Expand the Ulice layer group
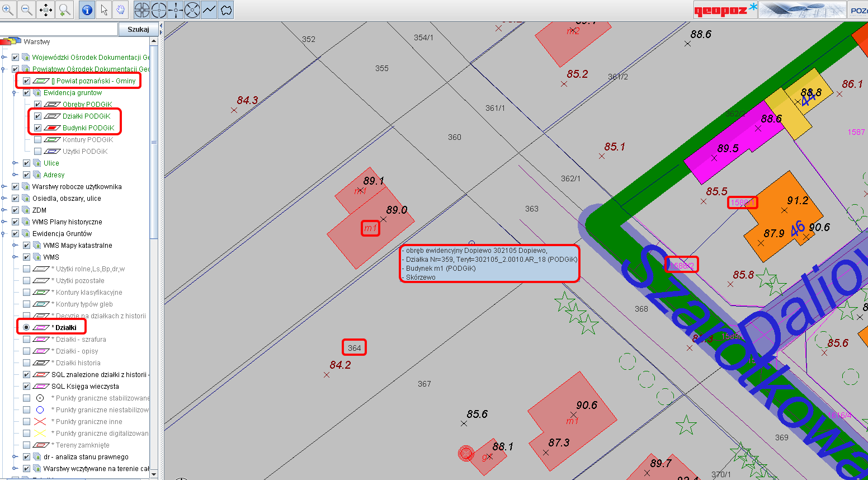The image size is (868, 480). pos(15,163)
